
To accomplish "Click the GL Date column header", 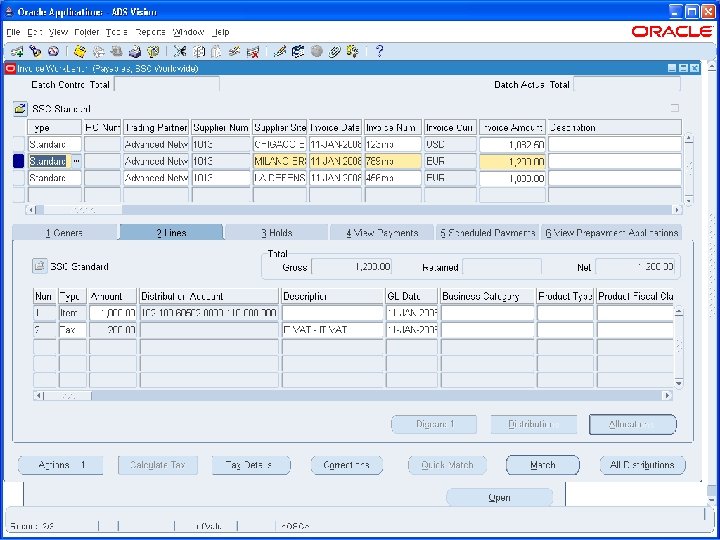I will pos(412,296).
